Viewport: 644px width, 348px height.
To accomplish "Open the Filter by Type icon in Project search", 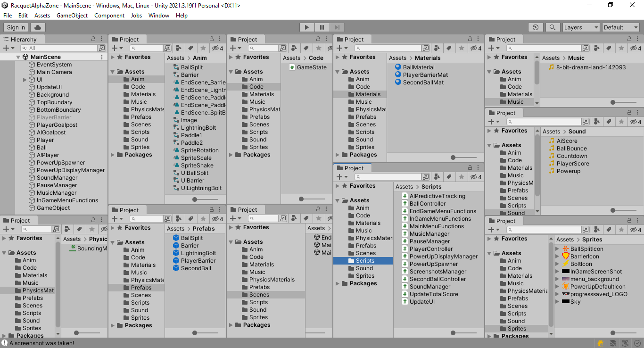I will tap(179, 48).
